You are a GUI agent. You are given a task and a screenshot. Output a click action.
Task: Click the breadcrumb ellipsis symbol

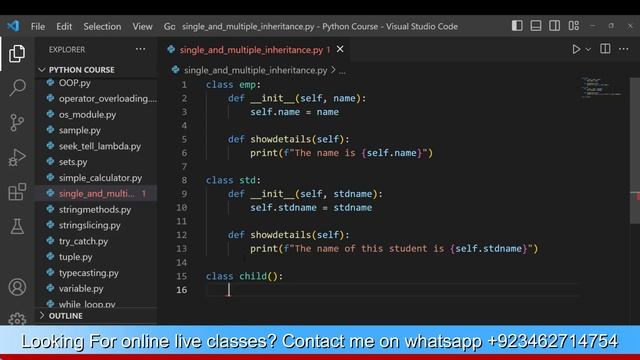342,71
